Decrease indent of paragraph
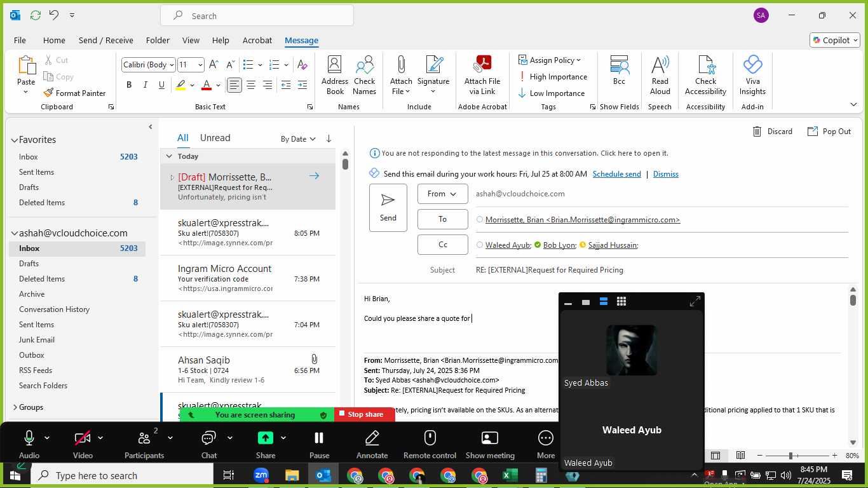The image size is (868, 488). tap(286, 85)
